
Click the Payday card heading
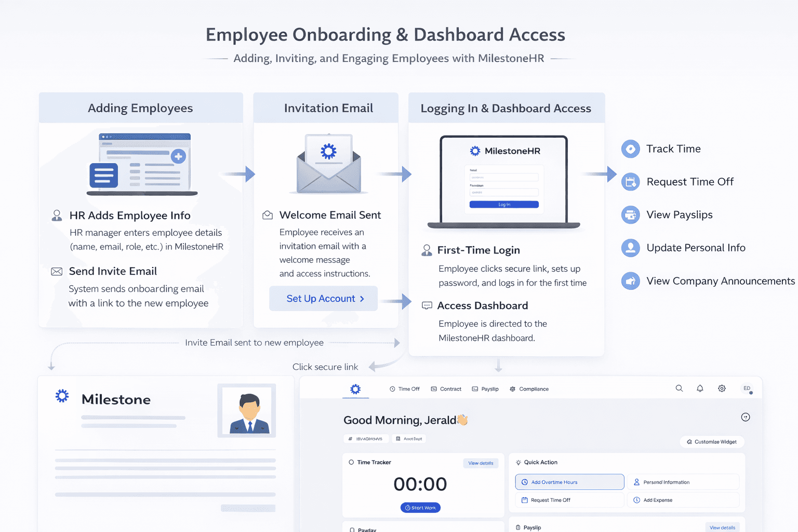[x=367, y=529]
